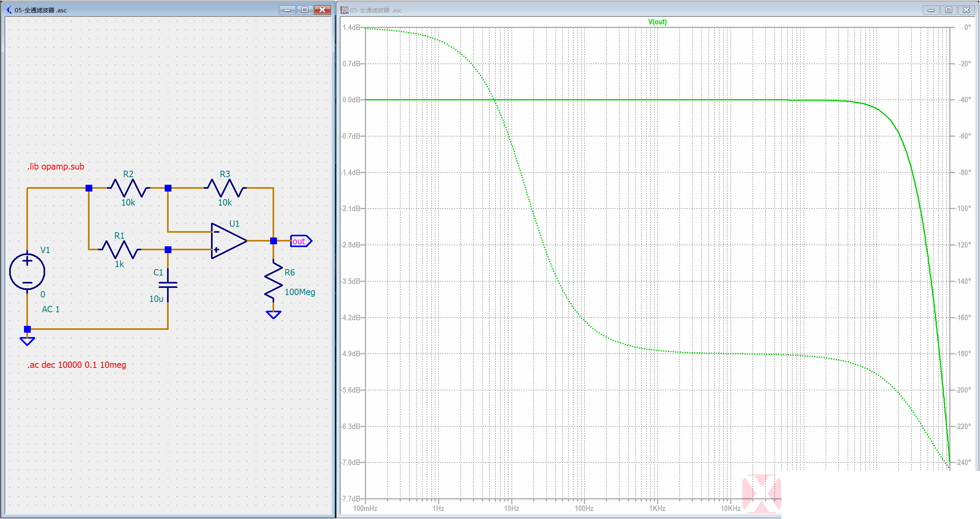Click the R2 reference label

tap(128, 174)
